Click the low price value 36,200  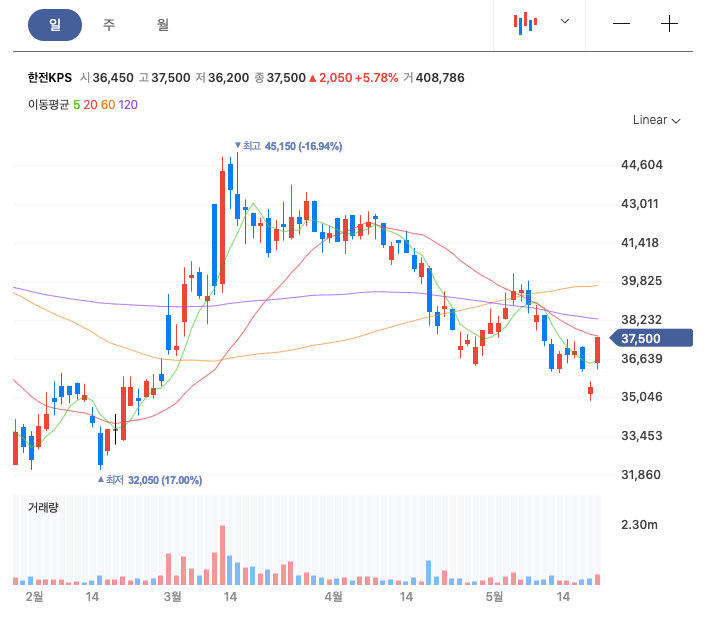point(228,78)
